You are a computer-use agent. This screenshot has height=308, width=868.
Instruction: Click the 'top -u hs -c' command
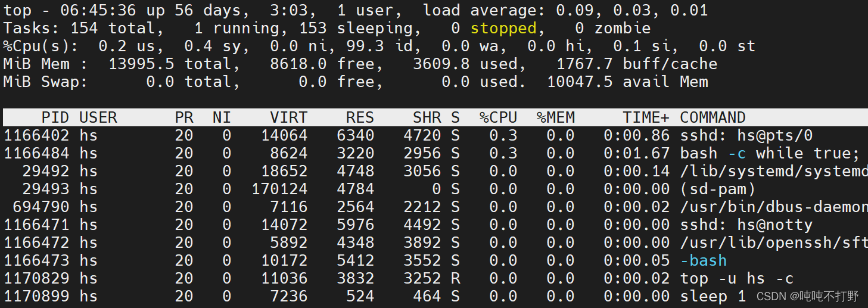(737, 278)
